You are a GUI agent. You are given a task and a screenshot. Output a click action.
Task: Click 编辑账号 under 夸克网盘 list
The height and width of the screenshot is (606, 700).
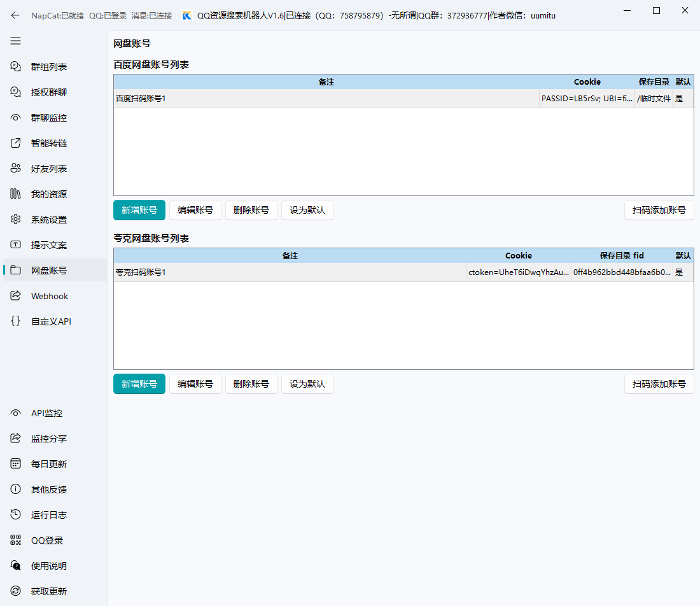195,384
